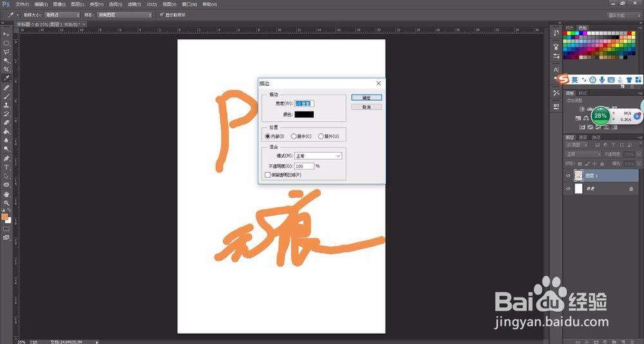Click stroke 颜色 black swatch
644x344 pixels.
(304, 114)
